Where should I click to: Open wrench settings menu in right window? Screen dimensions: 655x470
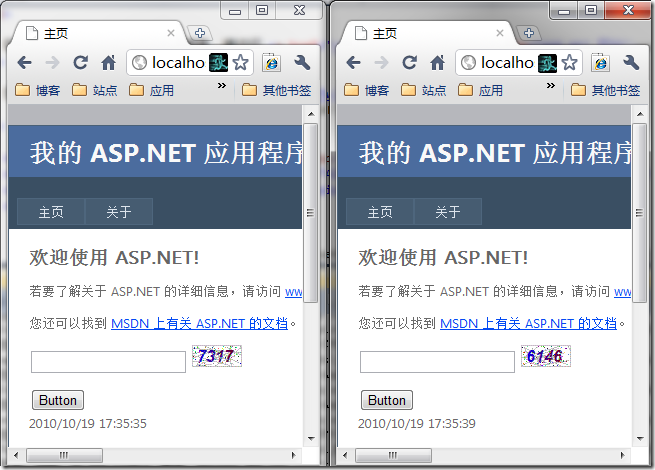click(631, 63)
